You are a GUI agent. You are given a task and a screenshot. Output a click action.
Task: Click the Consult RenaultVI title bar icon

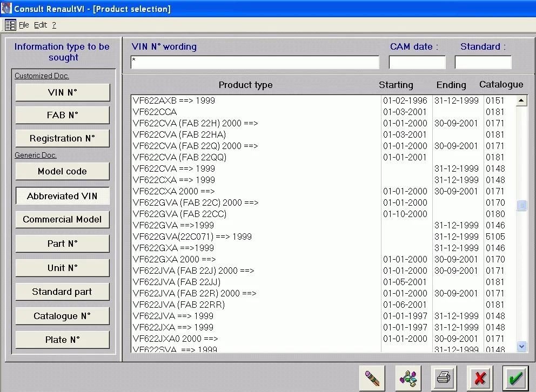point(6,9)
